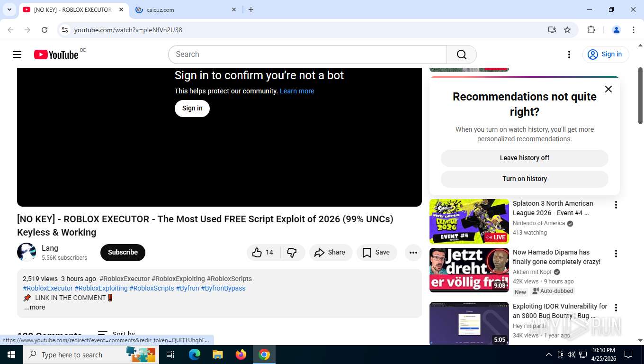Open options for IDOR Vulnerability video

pos(616,308)
